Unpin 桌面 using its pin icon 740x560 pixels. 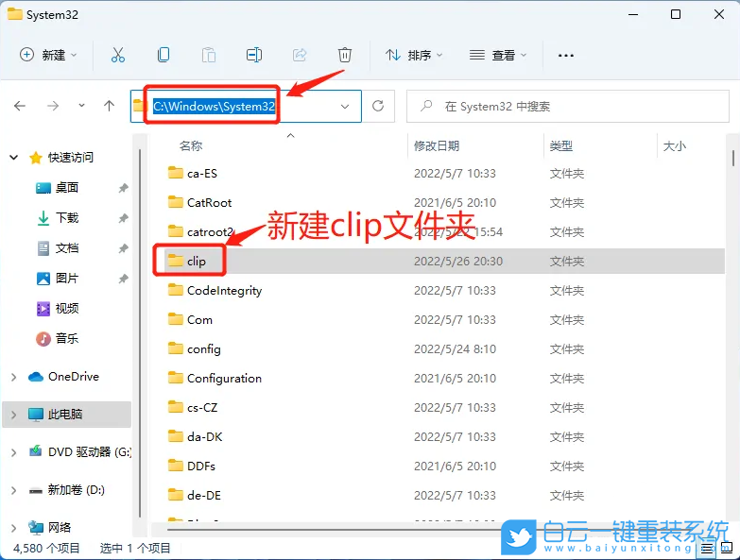[x=123, y=188]
